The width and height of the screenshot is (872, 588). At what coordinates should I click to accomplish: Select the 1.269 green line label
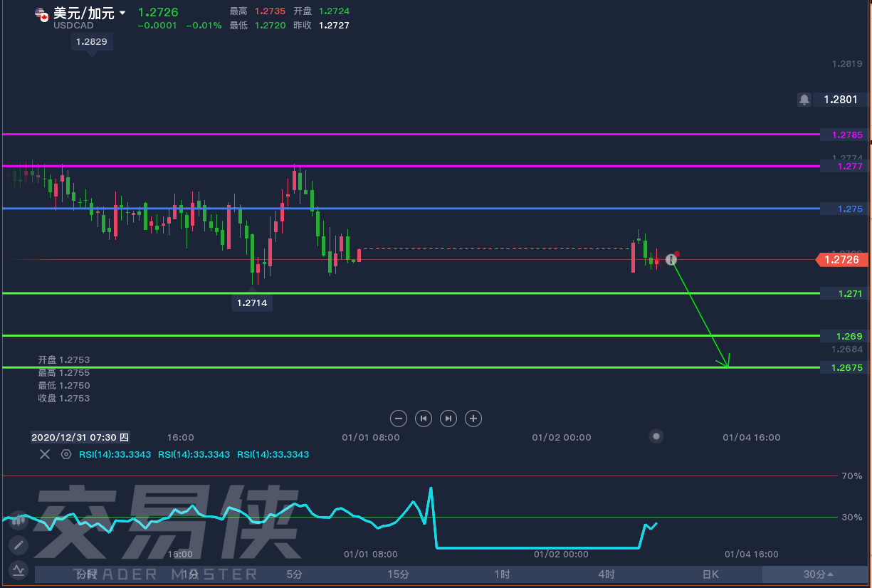(844, 336)
